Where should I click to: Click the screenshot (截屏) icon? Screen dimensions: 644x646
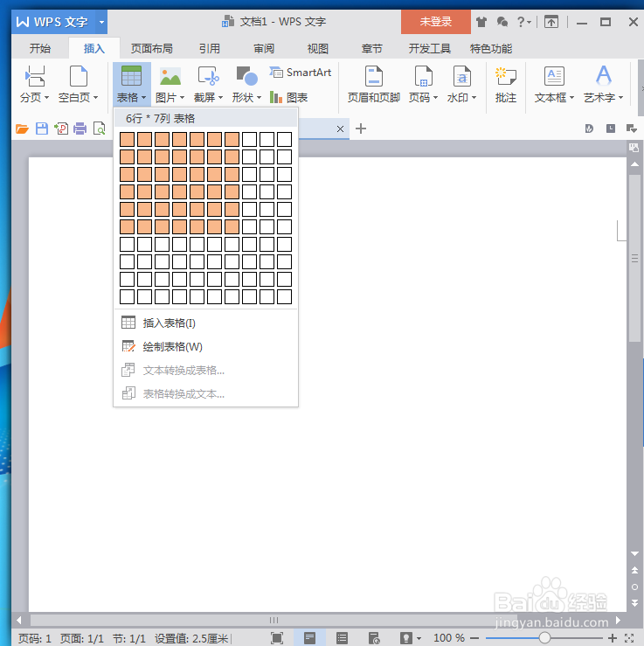(x=208, y=77)
